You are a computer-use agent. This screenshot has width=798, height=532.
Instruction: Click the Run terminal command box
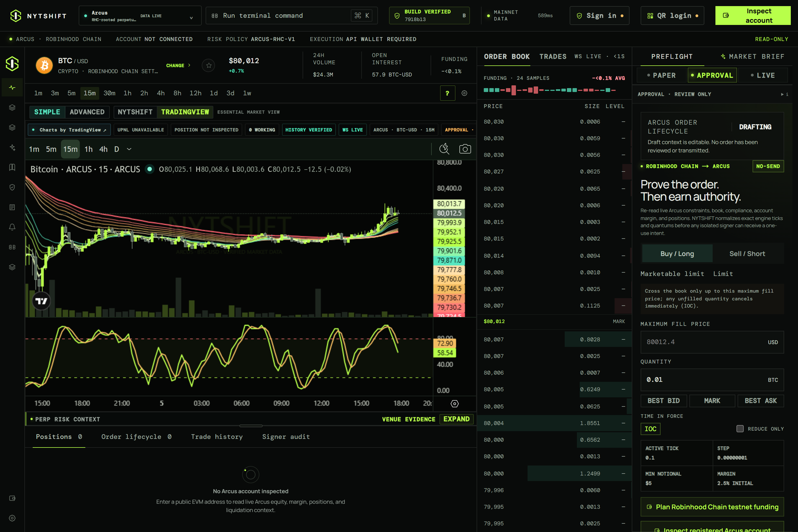click(x=291, y=16)
